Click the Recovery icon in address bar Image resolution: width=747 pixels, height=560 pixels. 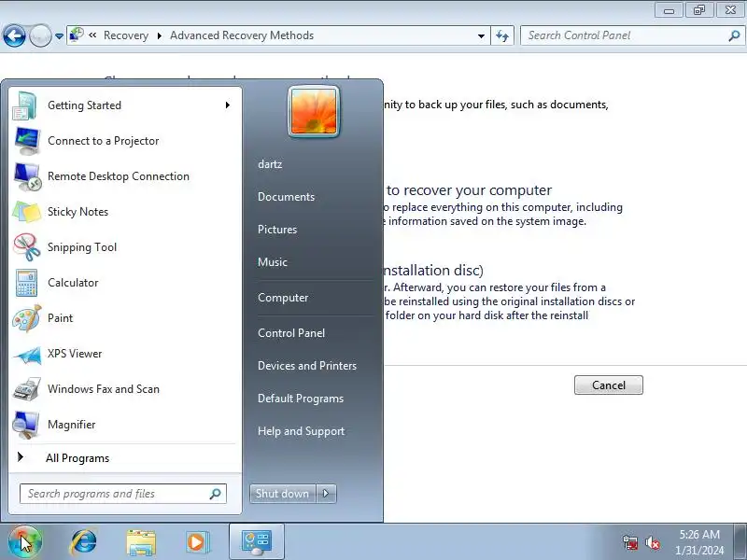tap(77, 35)
